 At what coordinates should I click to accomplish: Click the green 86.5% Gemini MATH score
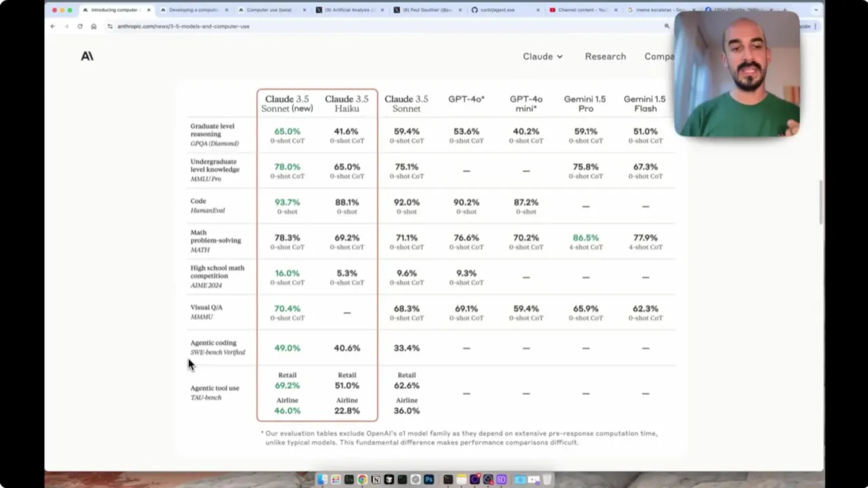click(x=585, y=238)
